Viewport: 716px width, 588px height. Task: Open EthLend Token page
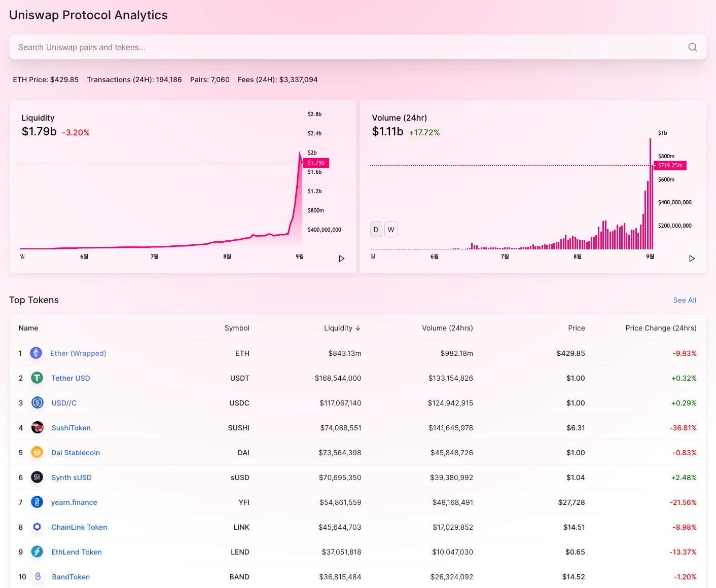[x=77, y=552]
